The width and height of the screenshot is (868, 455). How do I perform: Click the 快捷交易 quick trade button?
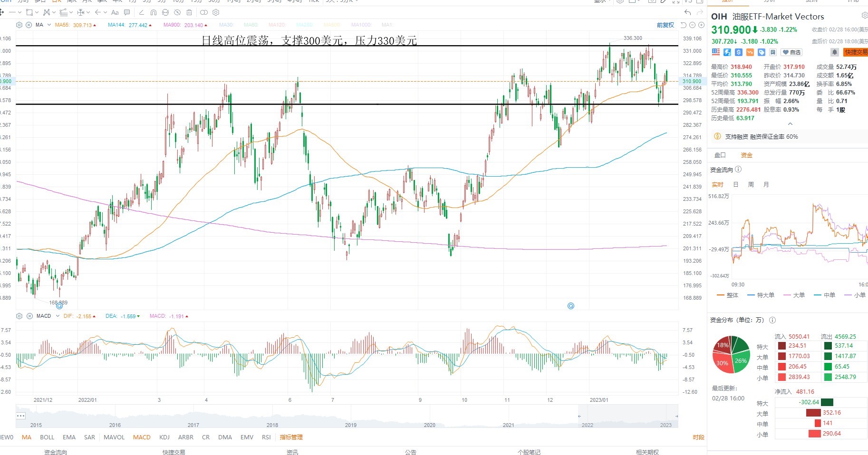pos(855,52)
